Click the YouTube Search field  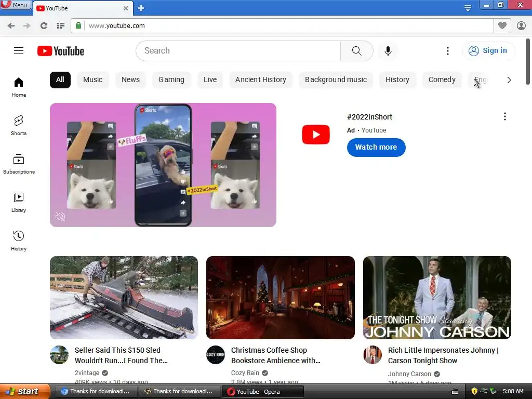pos(238,51)
